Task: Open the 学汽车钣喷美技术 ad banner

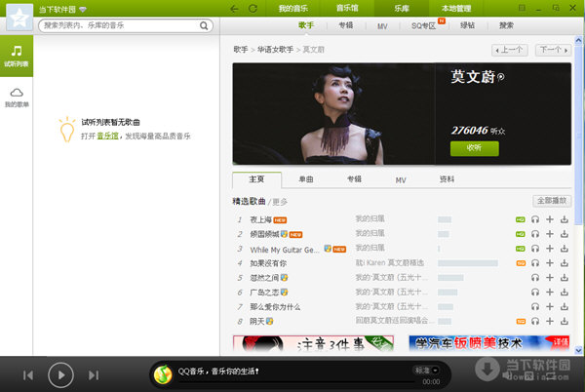Action: (x=489, y=343)
